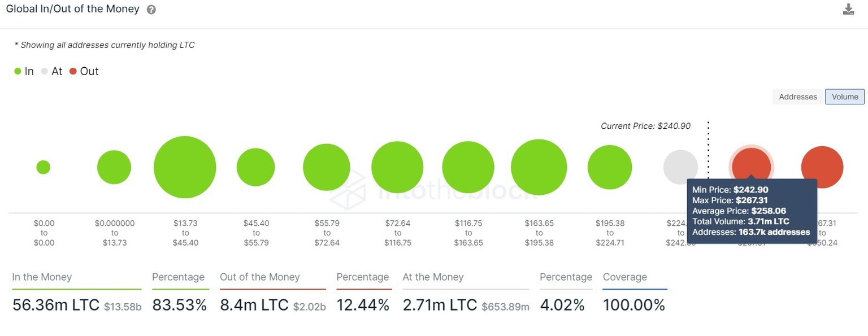Click the Coverage 100.00% statistic
This screenshot has width=868, height=336.
(x=634, y=304)
